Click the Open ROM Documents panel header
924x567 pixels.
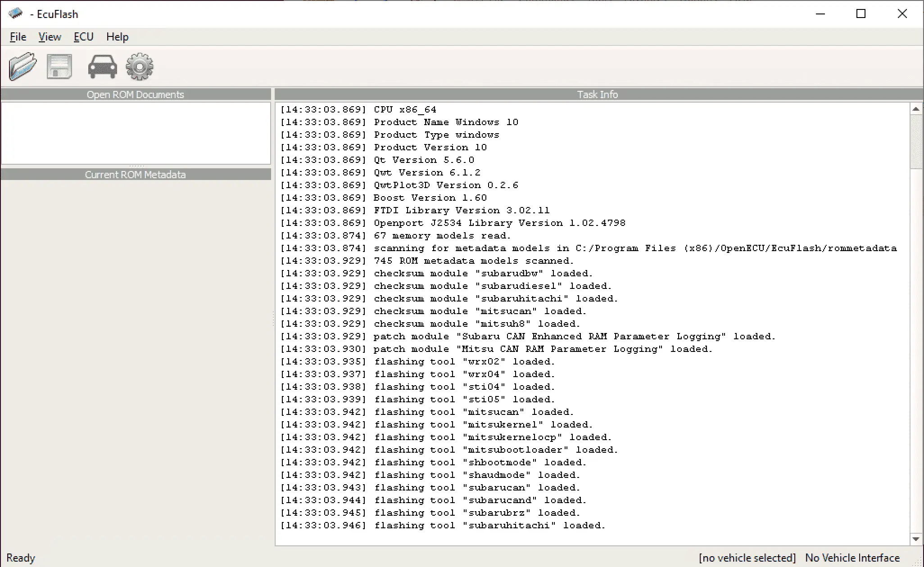click(136, 94)
